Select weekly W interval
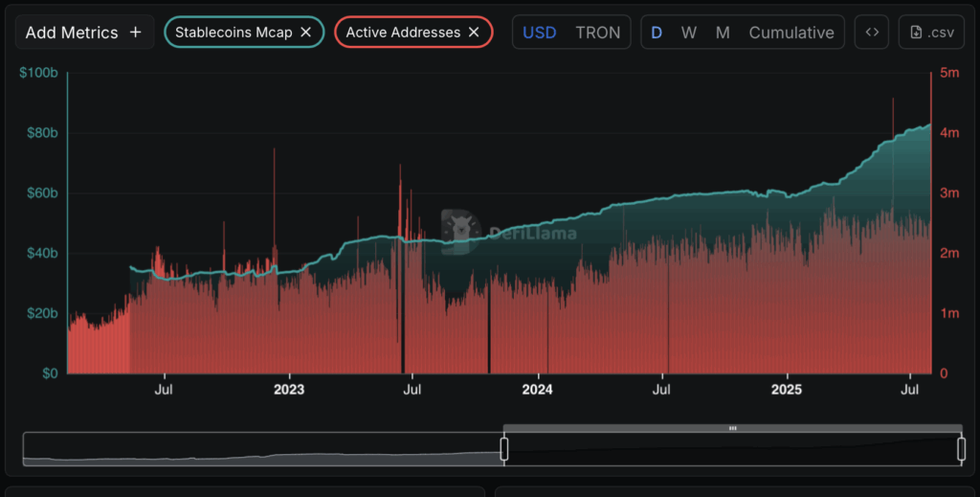Screen dimensions: 980x497 [689, 33]
